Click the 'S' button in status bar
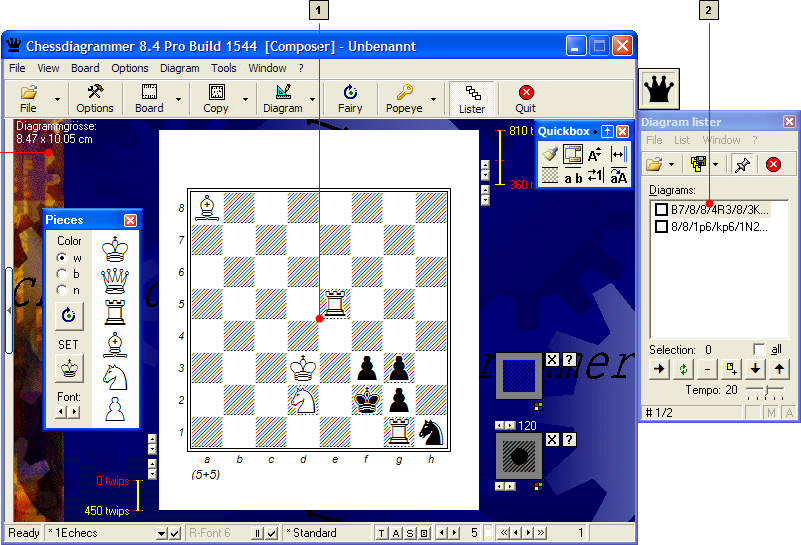Screen dimensions: 801x545 click(x=410, y=533)
